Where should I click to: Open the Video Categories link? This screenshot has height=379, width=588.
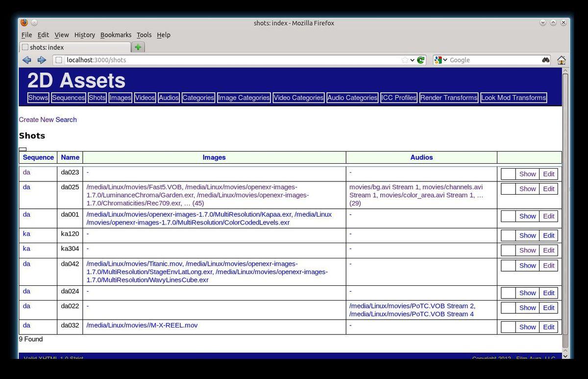(x=298, y=98)
